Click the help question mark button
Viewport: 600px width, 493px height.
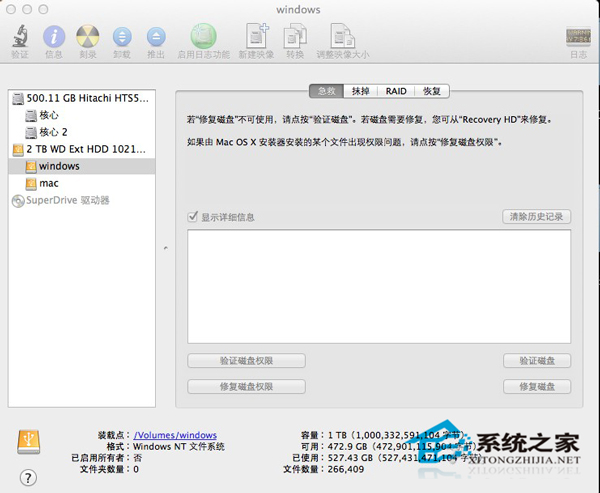28,477
